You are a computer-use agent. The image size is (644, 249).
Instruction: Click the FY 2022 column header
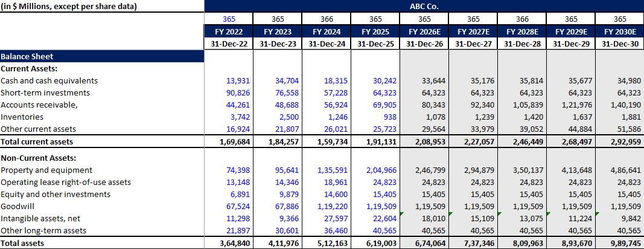coord(229,31)
